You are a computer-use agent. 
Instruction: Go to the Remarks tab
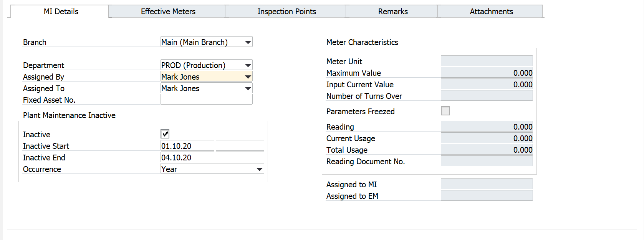click(x=392, y=12)
